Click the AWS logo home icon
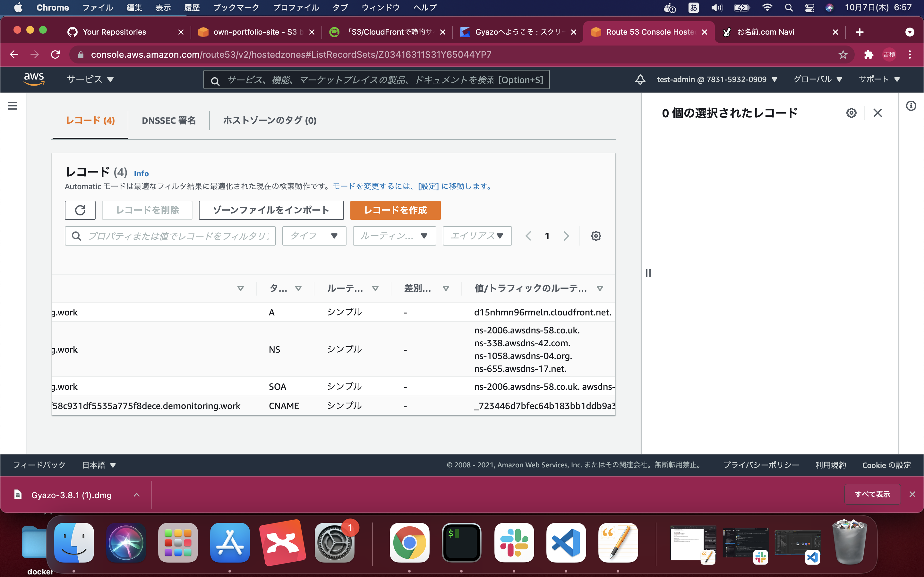 [x=34, y=79]
